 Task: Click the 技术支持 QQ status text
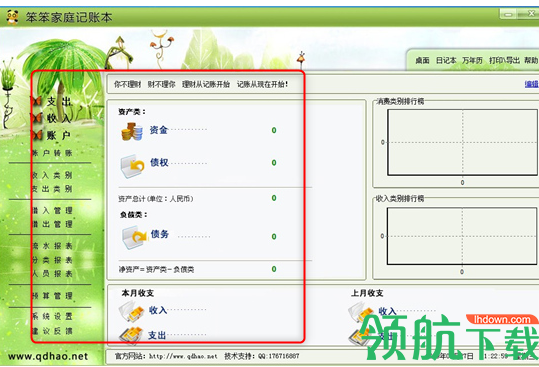(262, 356)
